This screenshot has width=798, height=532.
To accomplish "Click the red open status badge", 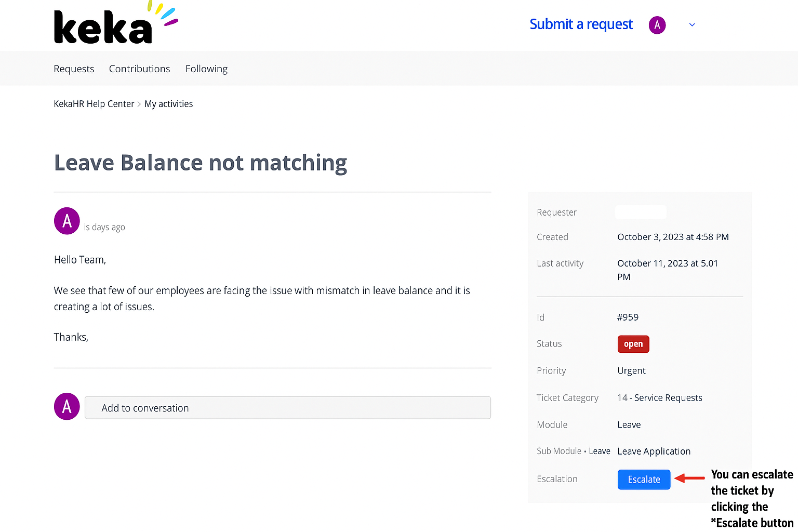I will point(633,344).
